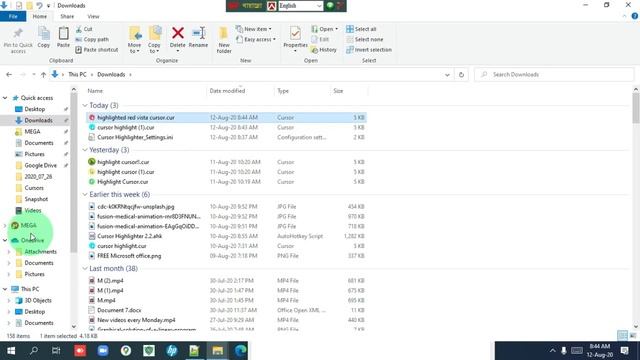Click Invert selection
The width and height of the screenshot is (640, 360).
coord(369,49)
